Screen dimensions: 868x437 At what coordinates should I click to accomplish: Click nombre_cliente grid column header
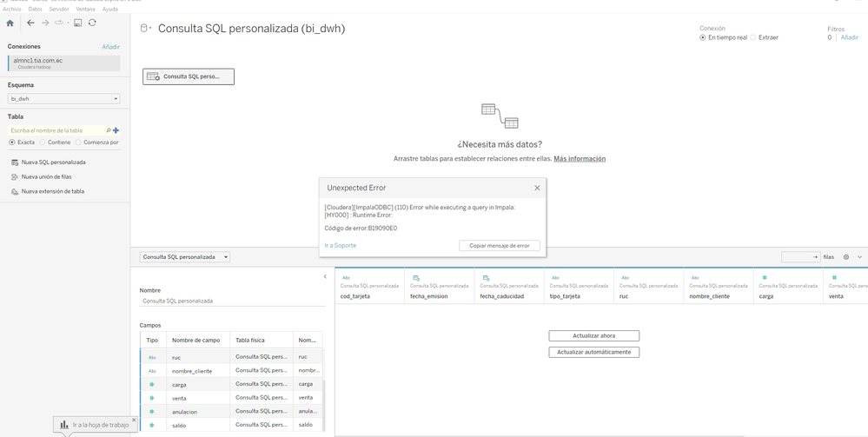[709, 296]
